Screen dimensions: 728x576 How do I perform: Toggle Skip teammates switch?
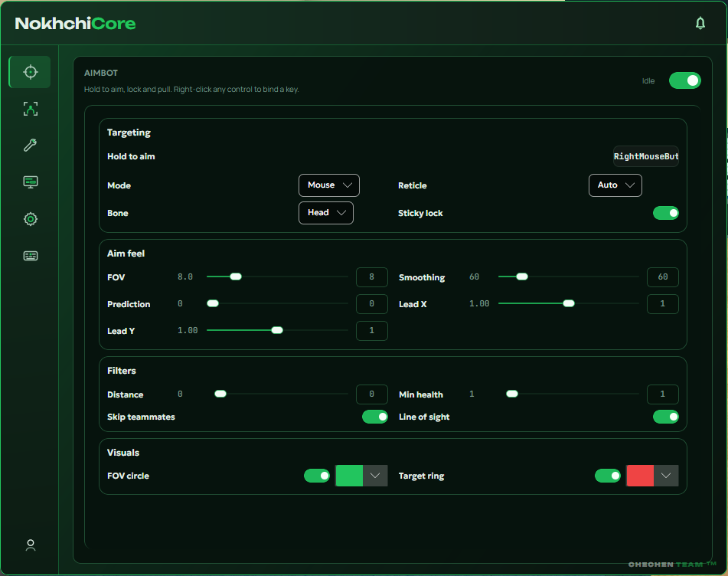[x=374, y=417]
